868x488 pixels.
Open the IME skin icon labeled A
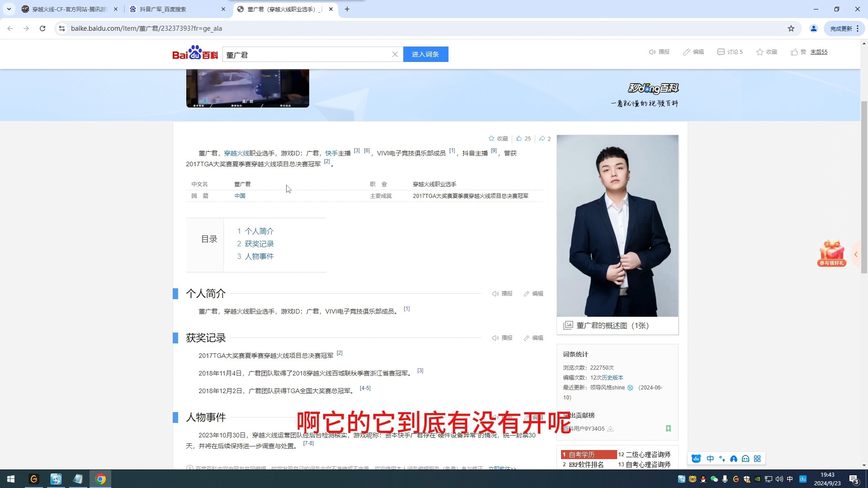[x=734, y=459]
